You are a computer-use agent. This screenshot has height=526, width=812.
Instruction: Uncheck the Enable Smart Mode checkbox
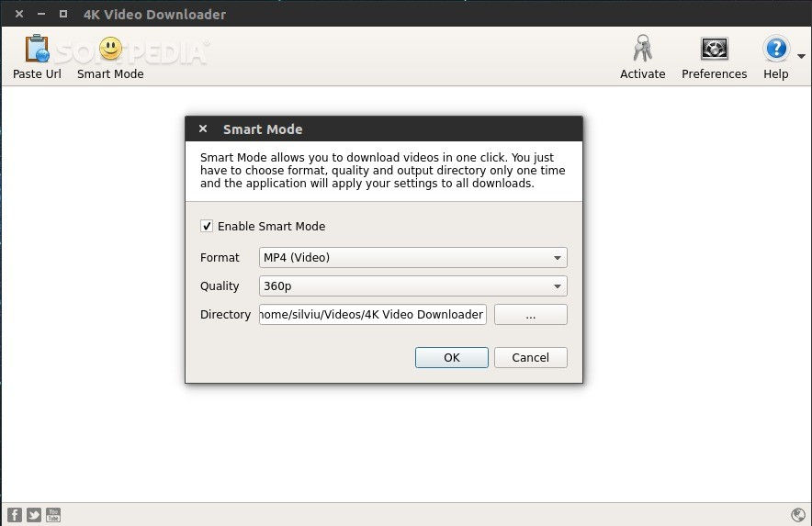(207, 226)
